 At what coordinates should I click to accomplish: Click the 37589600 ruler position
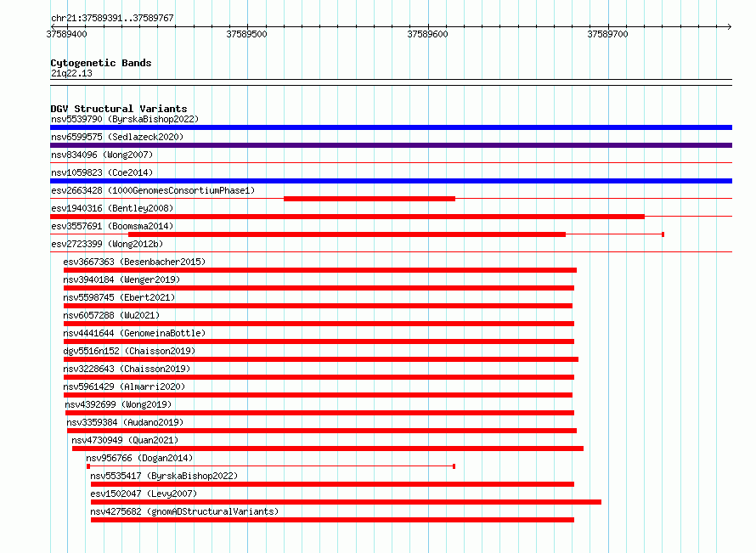427,34
